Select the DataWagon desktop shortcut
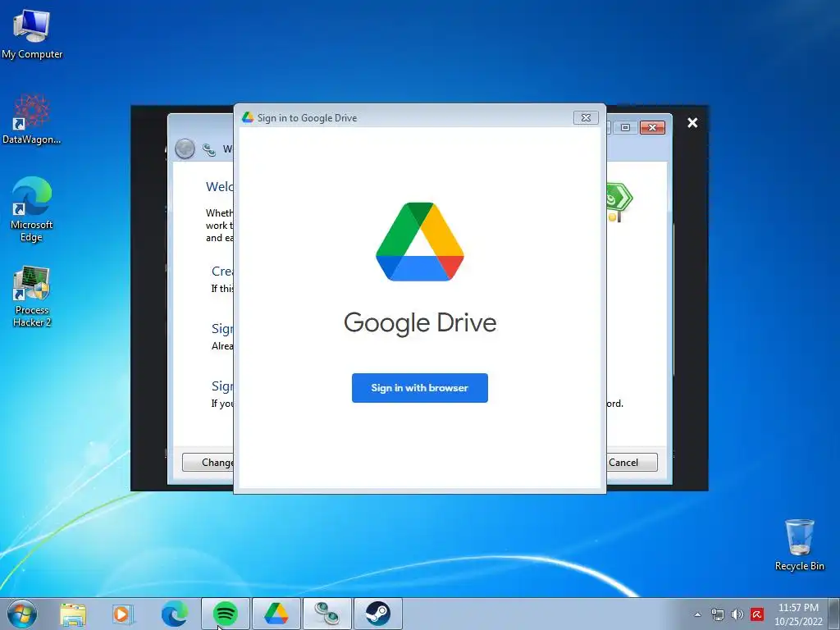This screenshot has width=840, height=630. click(x=32, y=120)
